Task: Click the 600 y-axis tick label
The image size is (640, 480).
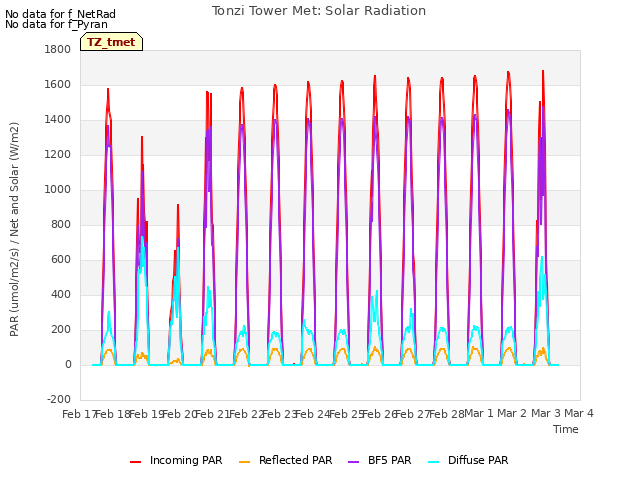Action: click(x=61, y=260)
